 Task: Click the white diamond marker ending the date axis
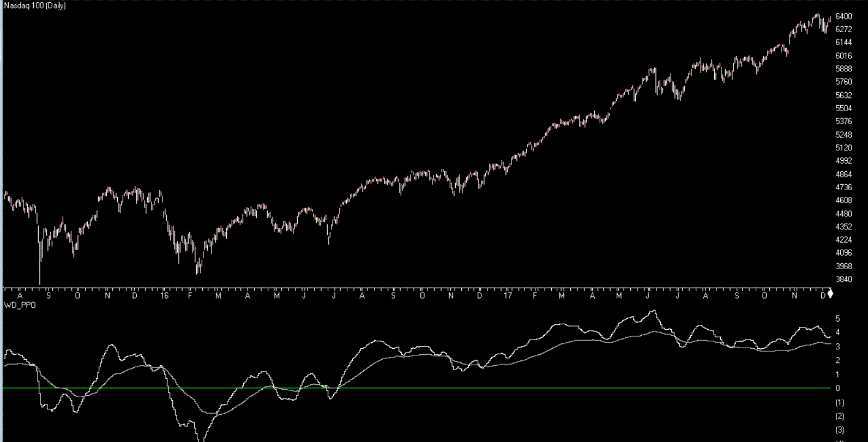tap(830, 294)
